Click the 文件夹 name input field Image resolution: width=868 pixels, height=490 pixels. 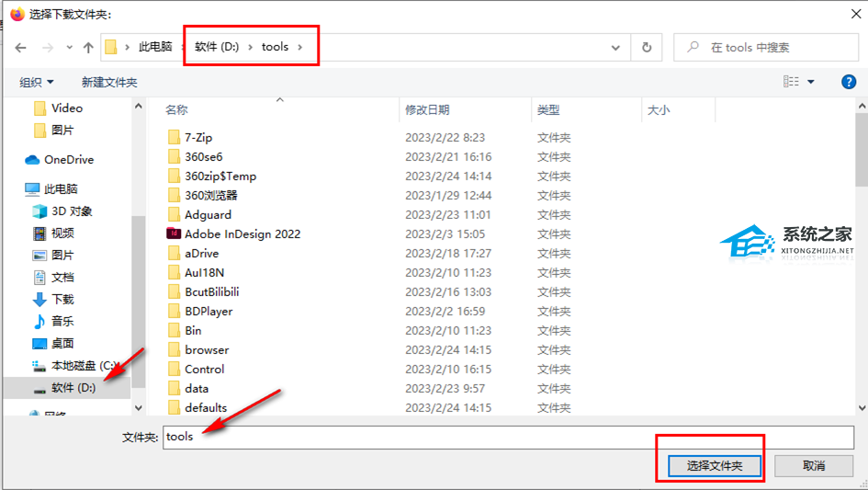(x=508, y=438)
